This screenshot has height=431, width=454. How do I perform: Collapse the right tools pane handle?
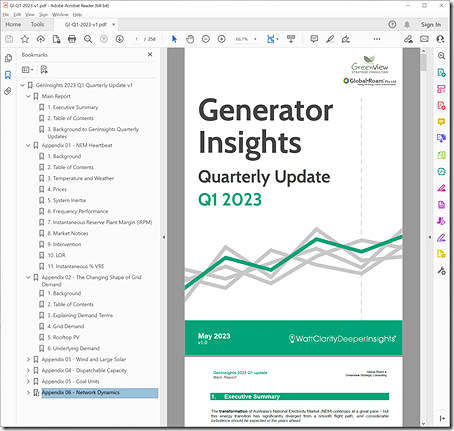point(430,237)
